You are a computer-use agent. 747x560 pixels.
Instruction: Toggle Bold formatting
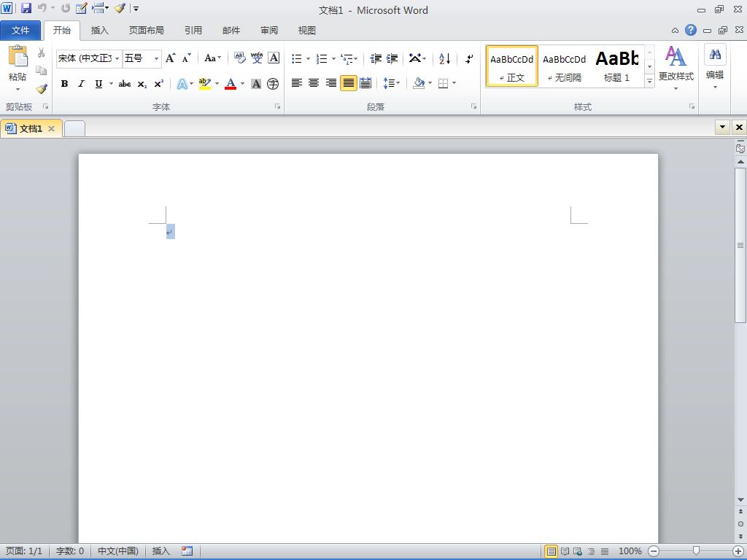(64, 84)
